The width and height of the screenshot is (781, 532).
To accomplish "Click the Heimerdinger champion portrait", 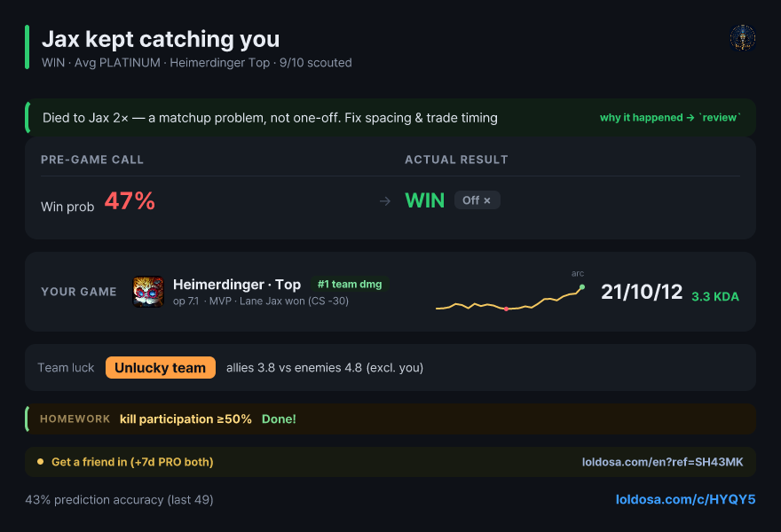I will coord(148,292).
